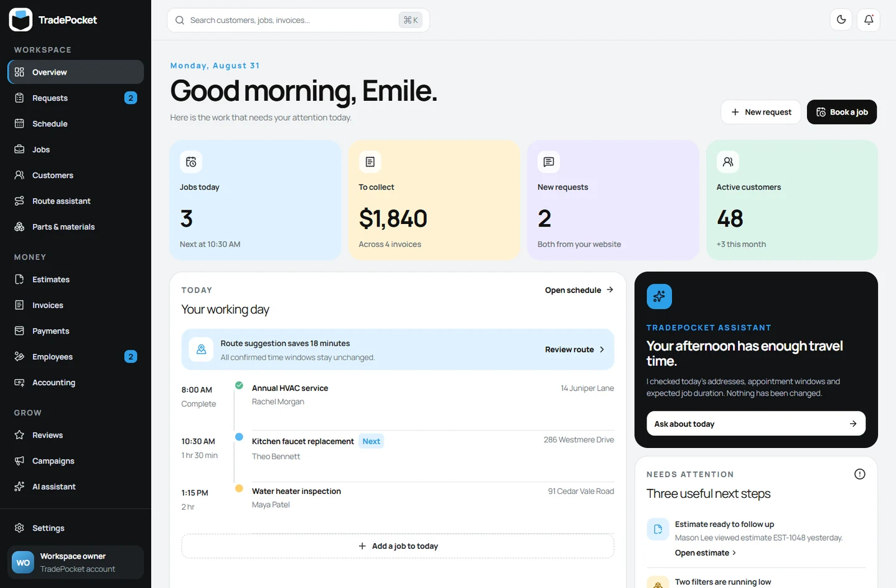Click the Ask about today button

pyautogui.click(x=756, y=424)
